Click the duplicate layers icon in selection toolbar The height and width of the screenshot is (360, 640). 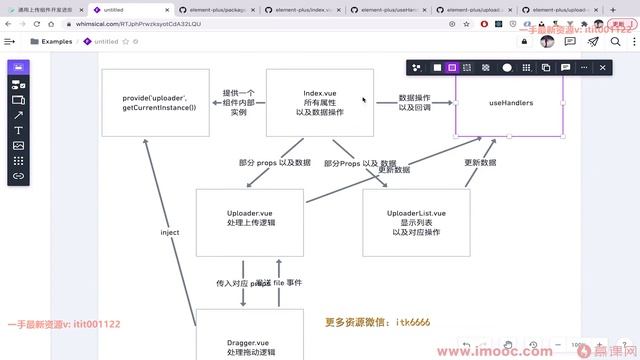coord(546,68)
